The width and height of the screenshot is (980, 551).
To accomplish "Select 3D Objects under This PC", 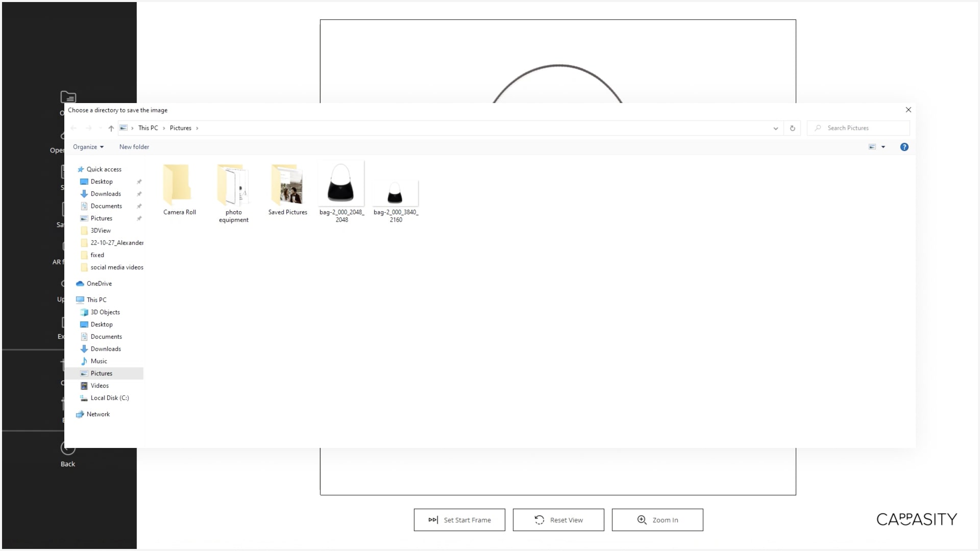I will (105, 312).
